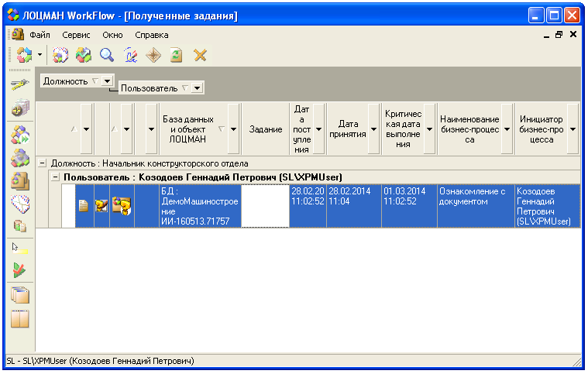Viewport: 588px width, 374px height.
Task: Open search with the magnifying glass icon
Action: coord(107,55)
